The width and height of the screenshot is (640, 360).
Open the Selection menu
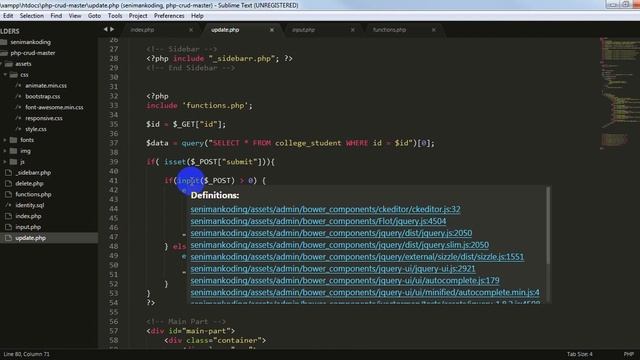(31, 16)
